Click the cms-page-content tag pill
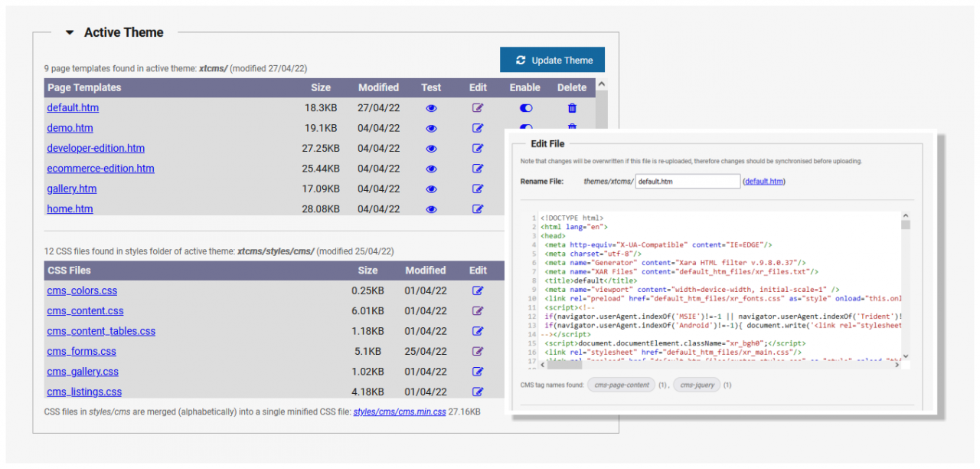The width and height of the screenshot is (980, 469). (622, 385)
